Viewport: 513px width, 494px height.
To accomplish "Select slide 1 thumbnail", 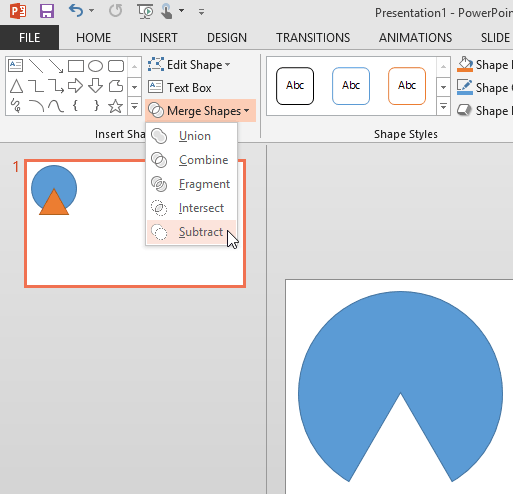I will pos(135,223).
